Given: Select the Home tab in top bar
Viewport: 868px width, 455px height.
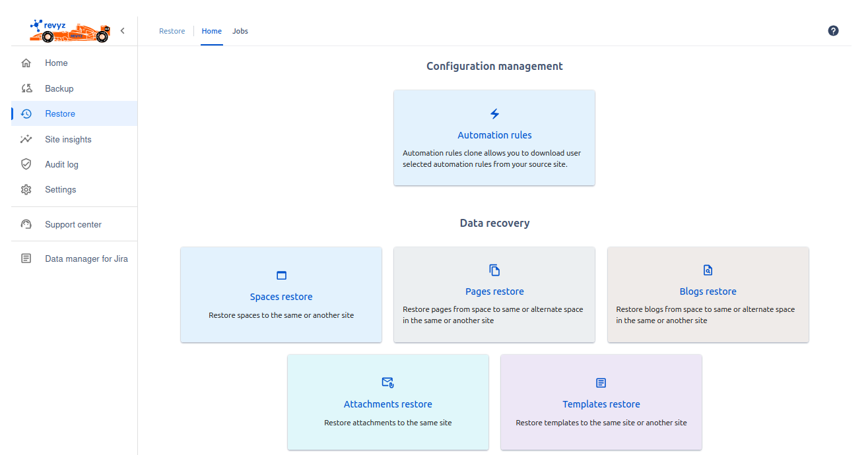Looking at the screenshot, I should coord(212,31).
